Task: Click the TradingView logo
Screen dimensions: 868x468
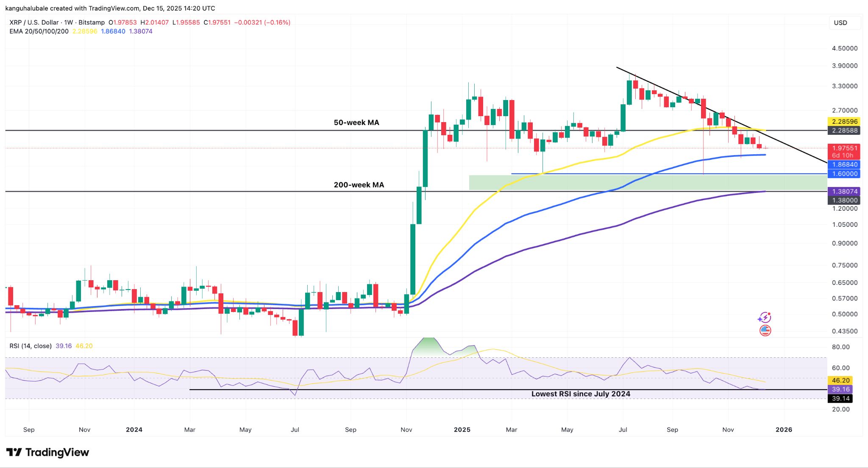Action: (47, 452)
